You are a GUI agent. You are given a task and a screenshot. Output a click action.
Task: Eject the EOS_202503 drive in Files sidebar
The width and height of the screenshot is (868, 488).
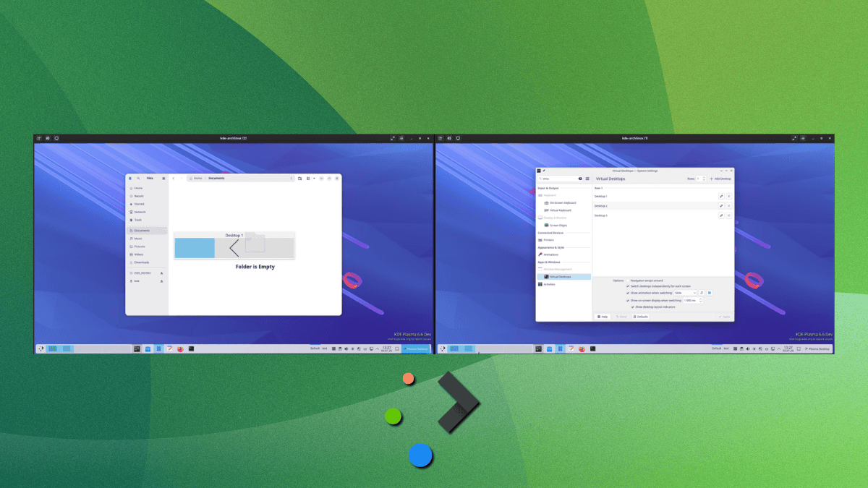click(161, 273)
